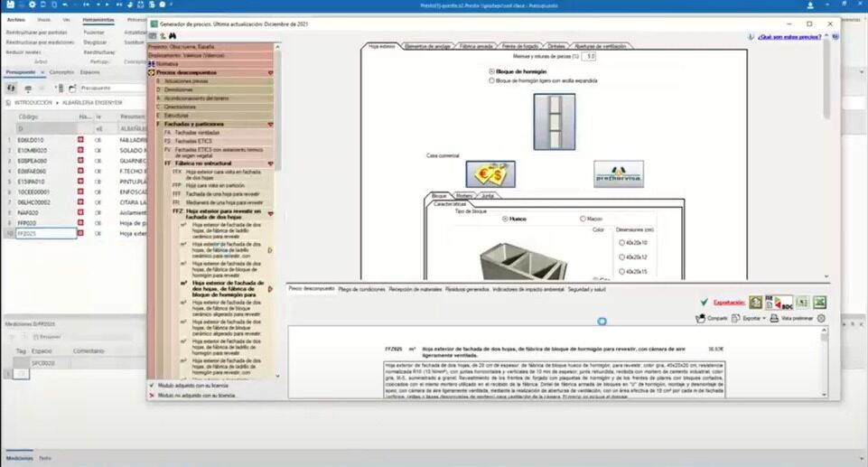Click the Mermas y roturas percentage field
The width and height of the screenshot is (868, 467).
point(589,56)
